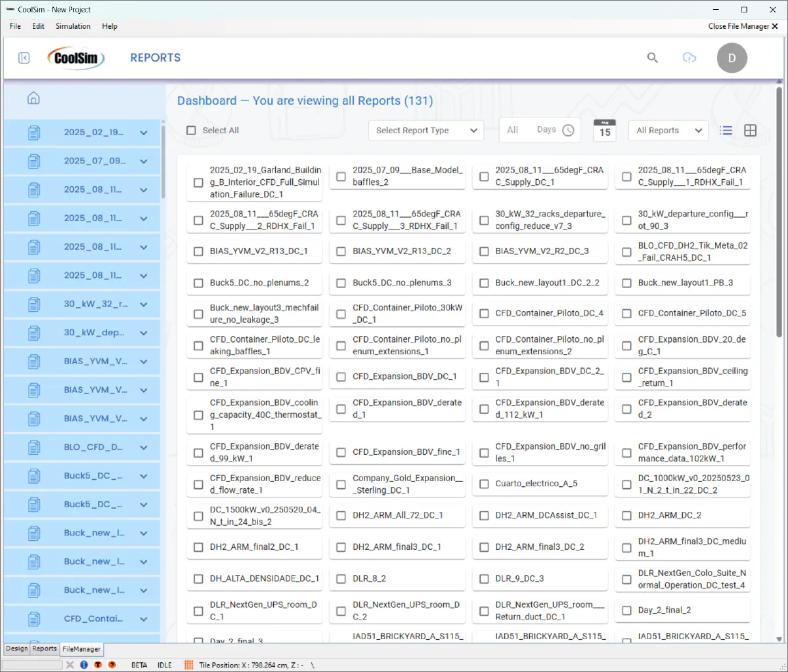Click the document icon beside 2025_07_09
Screen dimensions: 788x672
[x=34, y=161]
